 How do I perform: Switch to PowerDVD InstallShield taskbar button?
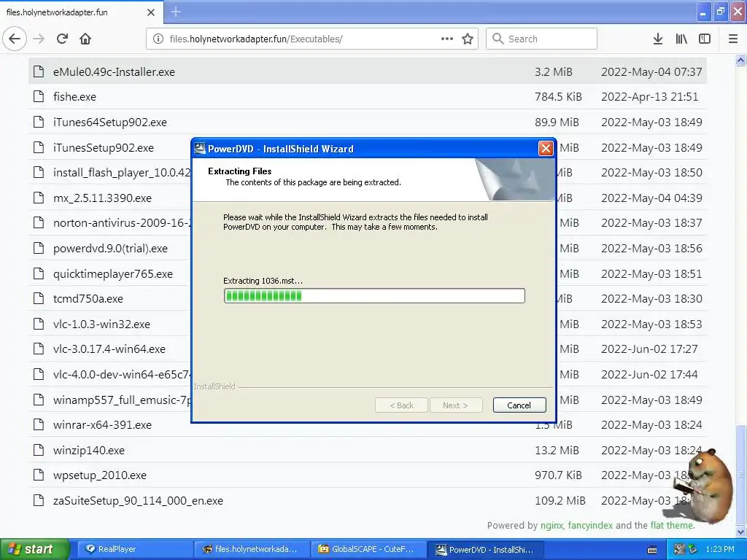coord(485,549)
